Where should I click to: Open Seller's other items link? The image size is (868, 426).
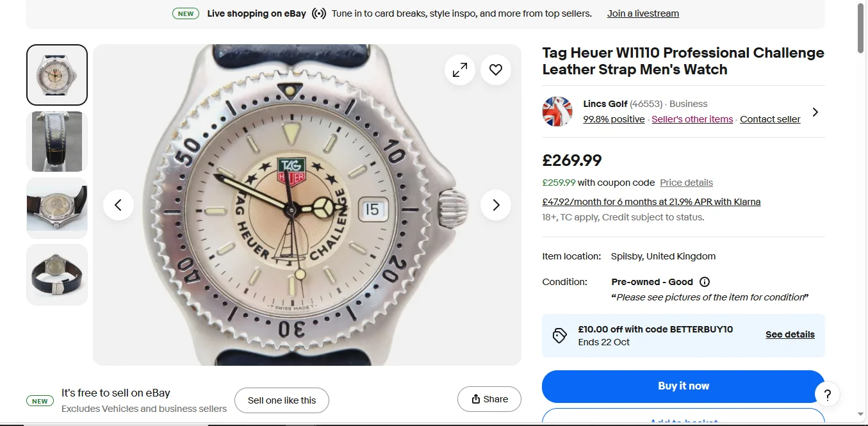[x=692, y=119]
